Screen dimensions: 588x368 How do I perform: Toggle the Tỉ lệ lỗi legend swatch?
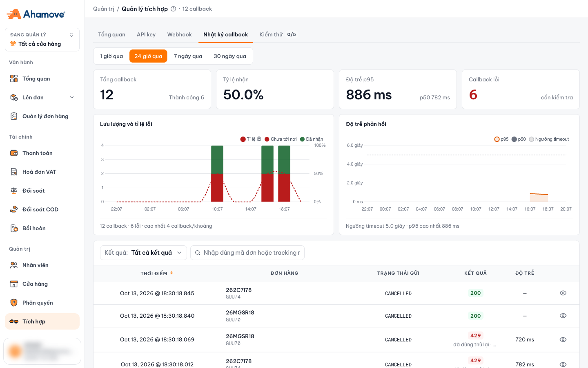point(243,139)
